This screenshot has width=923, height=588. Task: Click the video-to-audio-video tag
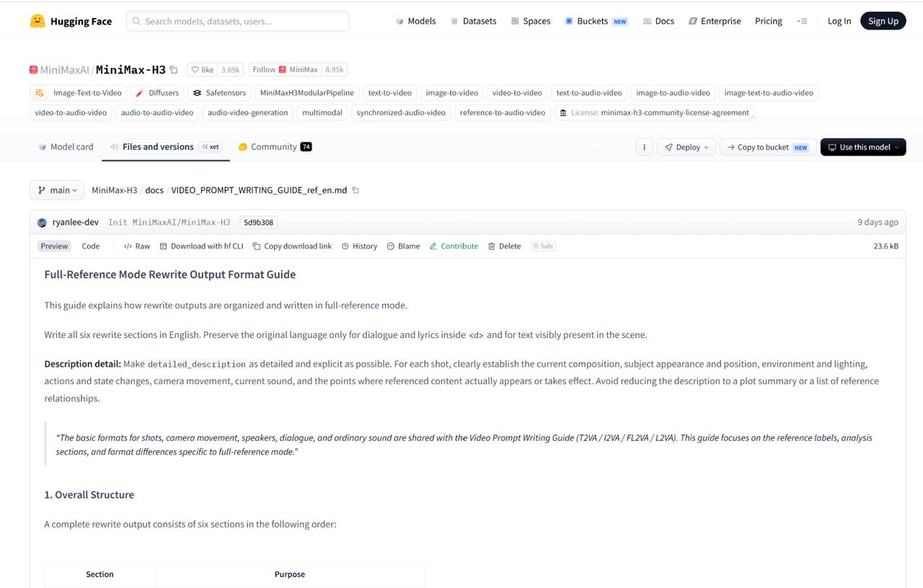71,113
